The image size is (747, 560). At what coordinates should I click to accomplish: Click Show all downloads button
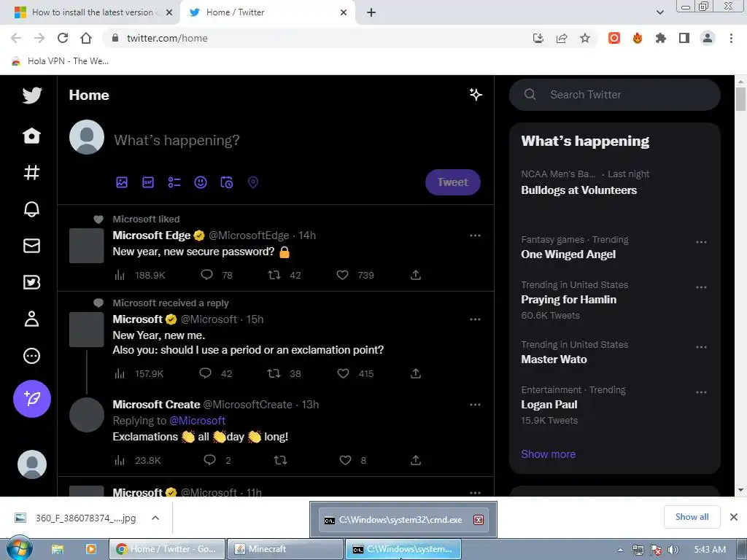(692, 517)
